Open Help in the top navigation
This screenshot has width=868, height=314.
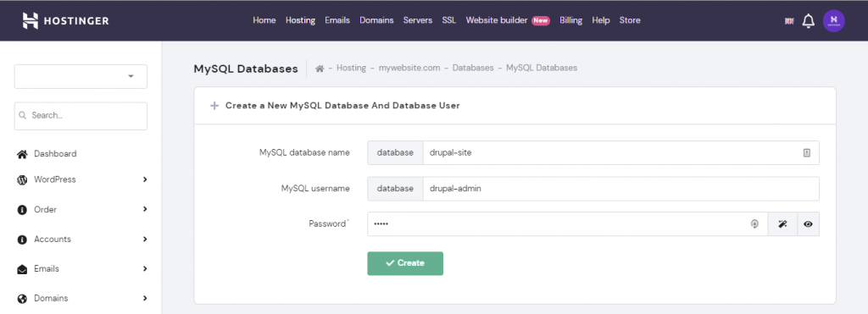coord(601,20)
